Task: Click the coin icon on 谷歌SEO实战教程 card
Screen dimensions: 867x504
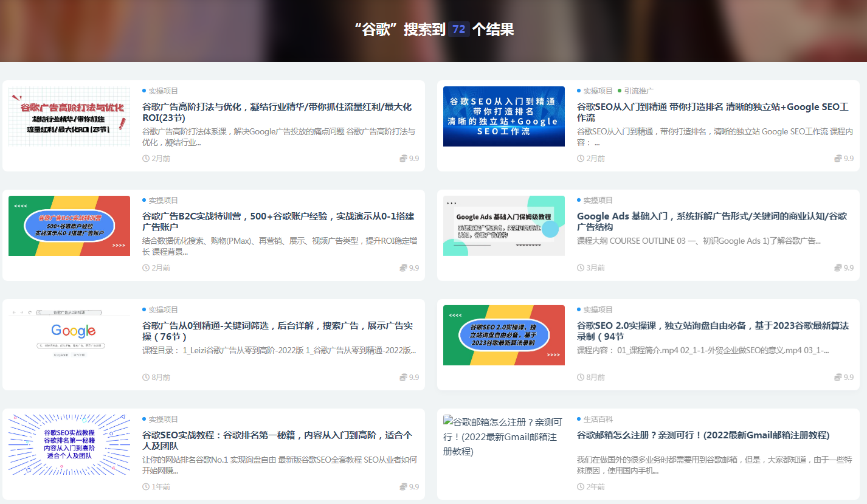Action: (403, 487)
